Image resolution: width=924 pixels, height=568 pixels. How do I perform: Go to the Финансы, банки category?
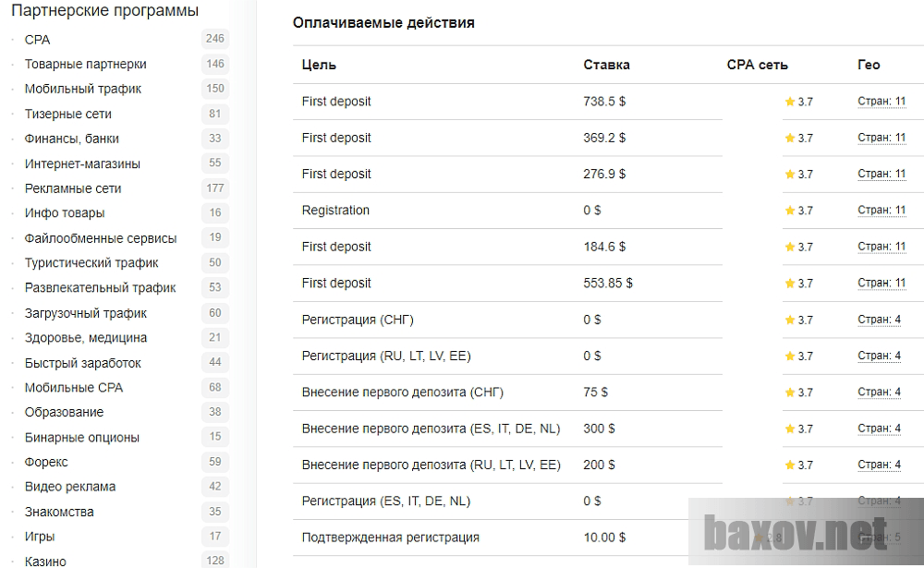pyautogui.click(x=71, y=139)
